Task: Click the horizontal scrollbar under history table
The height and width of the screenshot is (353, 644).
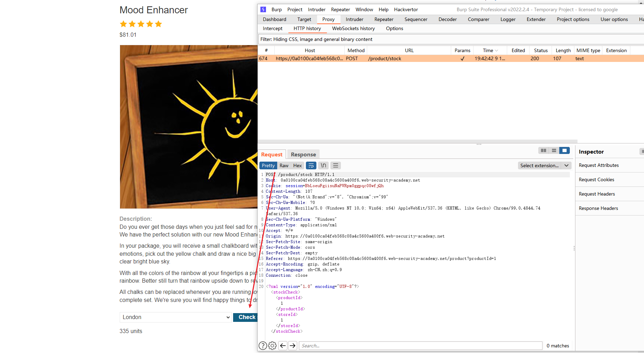Action: pos(417,141)
